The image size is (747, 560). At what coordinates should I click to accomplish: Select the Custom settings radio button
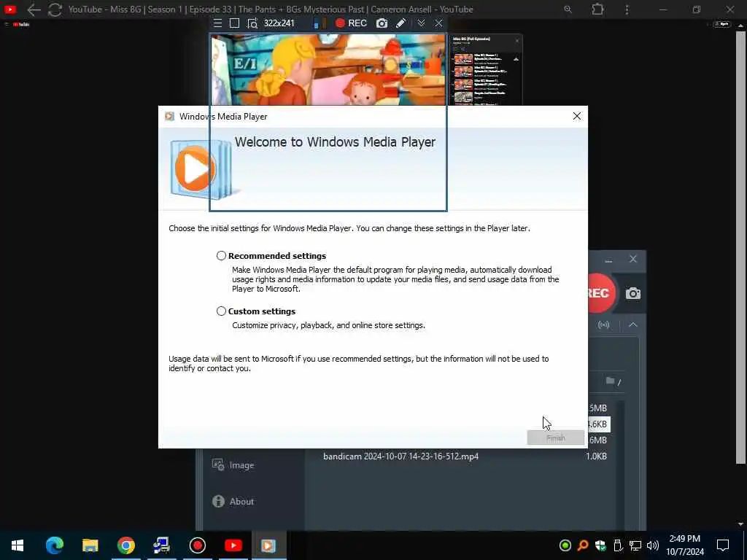tap(221, 311)
